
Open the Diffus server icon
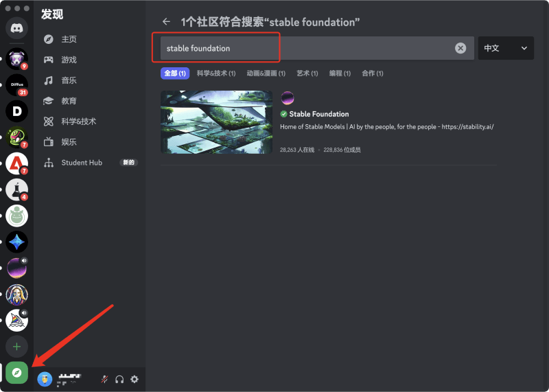pyautogui.click(x=16, y=85)
